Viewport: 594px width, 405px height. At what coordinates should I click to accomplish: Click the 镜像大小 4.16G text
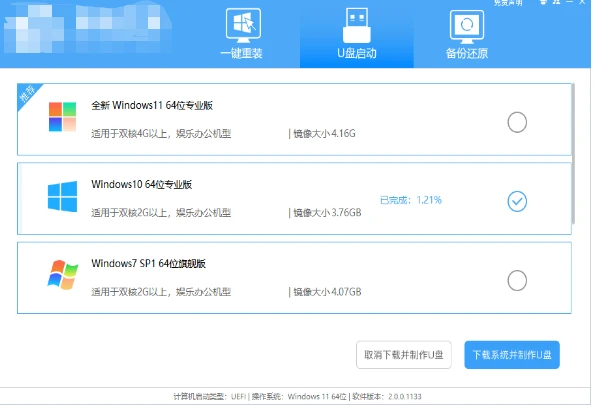[324, 133]
